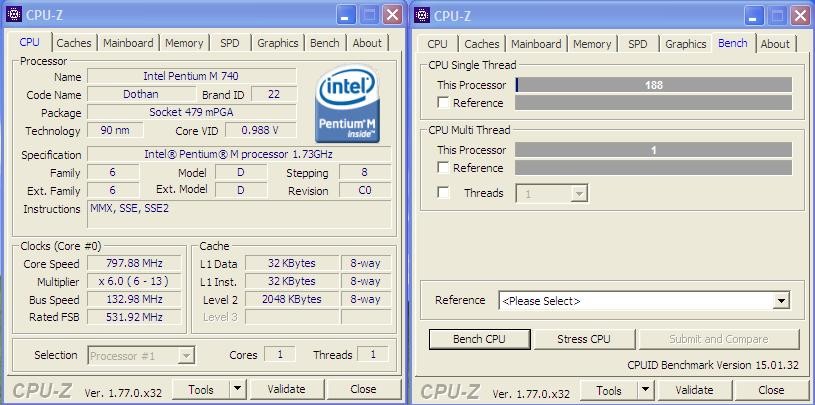Click Single Thread Reference progress bar
Screen dimensions: 815x405
tap(653, 103)
